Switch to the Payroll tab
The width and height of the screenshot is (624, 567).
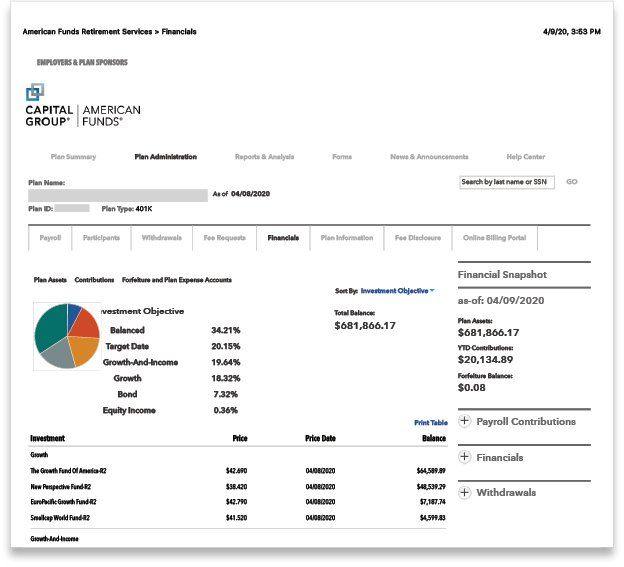pyautogui.click(x=50, y=238)
